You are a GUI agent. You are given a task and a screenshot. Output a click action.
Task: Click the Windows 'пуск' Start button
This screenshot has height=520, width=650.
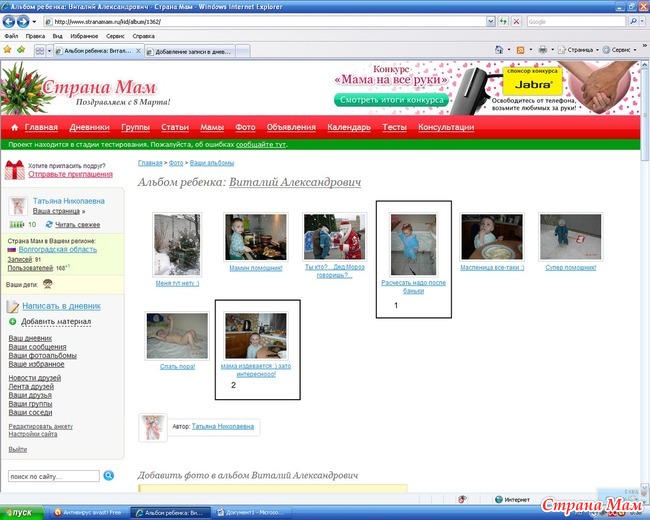19,512
